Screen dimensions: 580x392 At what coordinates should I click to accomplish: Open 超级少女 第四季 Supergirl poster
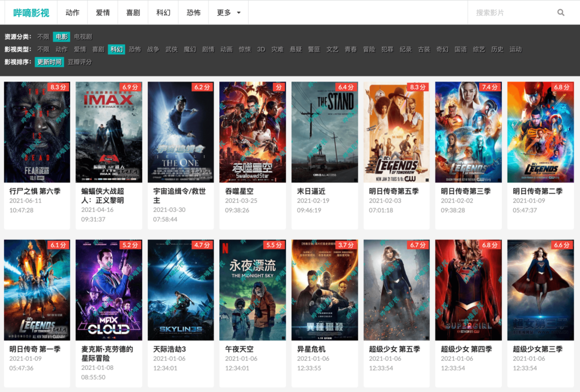click(x=468, y=290)
